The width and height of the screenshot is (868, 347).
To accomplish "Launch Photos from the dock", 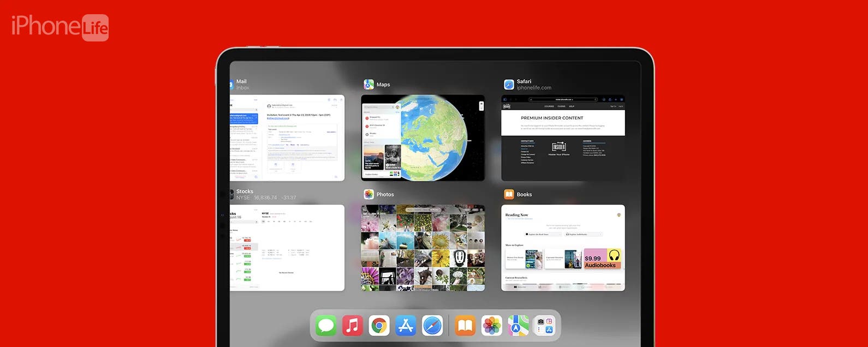I will tap(492, 326).
